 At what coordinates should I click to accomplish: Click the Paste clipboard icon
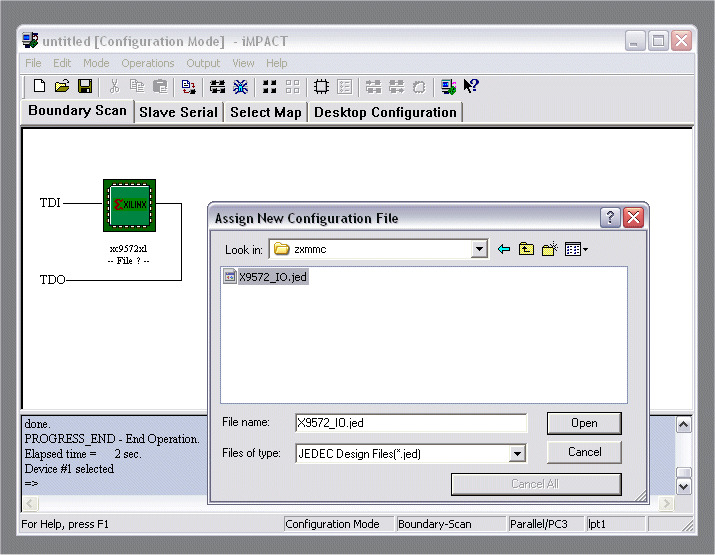tap(160, 86)
